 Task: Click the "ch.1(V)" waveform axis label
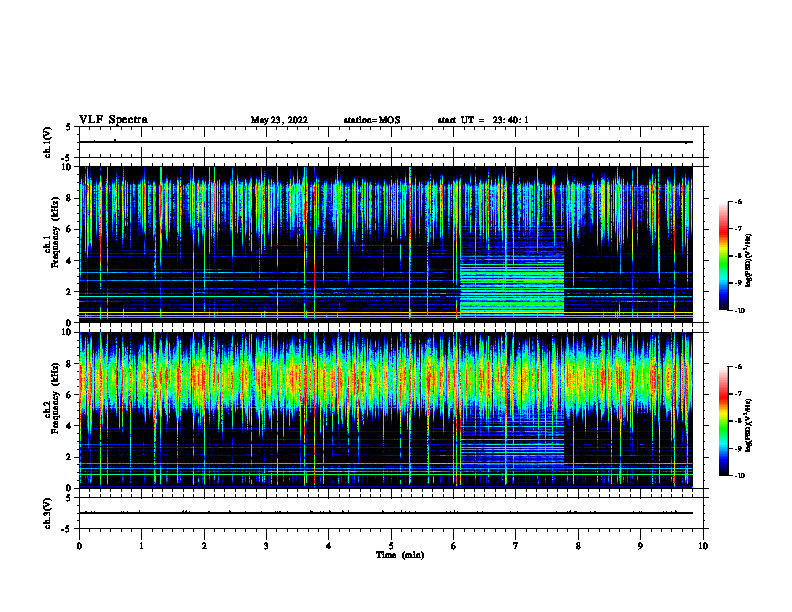tap(47, 142)
